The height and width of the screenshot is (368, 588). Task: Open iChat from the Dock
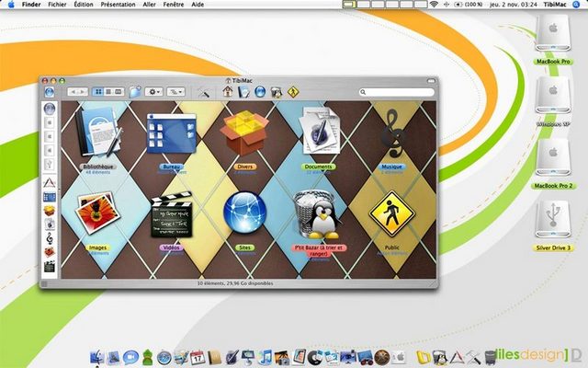point(130,357)
